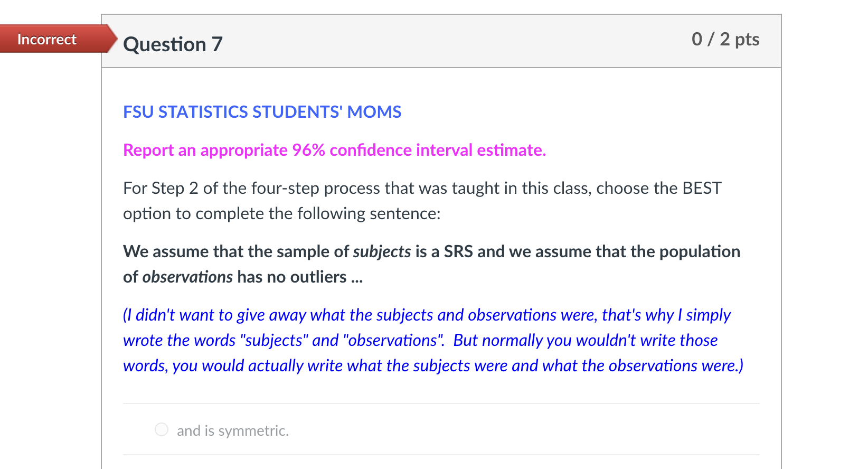Click the italic word "observations" in the sentence

187,276
